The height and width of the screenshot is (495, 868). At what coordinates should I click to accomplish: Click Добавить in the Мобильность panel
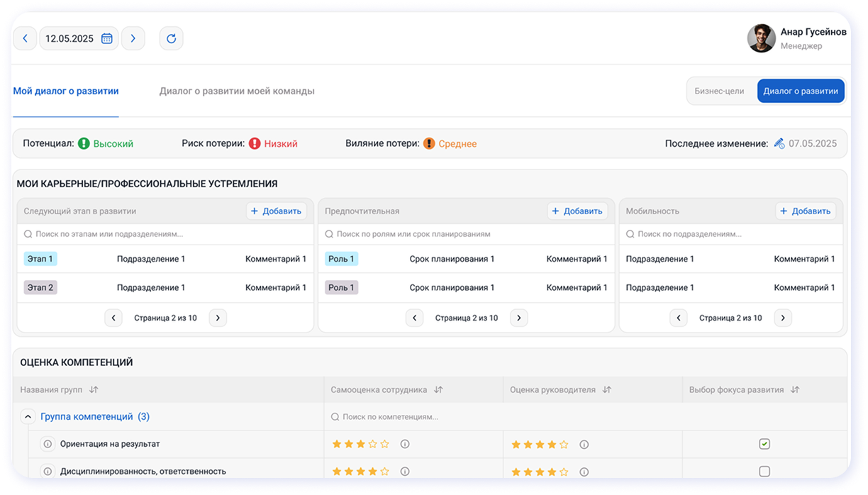[x=806, y=211]
